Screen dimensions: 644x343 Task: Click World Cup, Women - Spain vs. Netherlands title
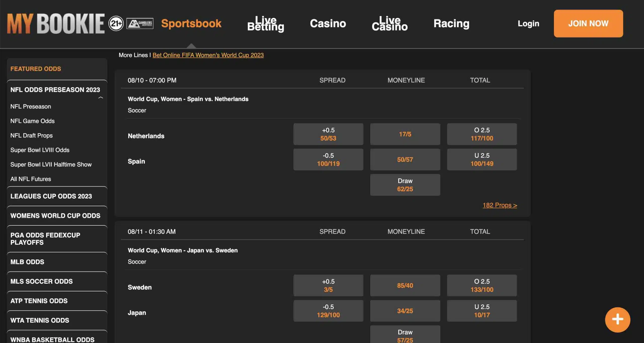pyautogui.click(x=188, y=99)
